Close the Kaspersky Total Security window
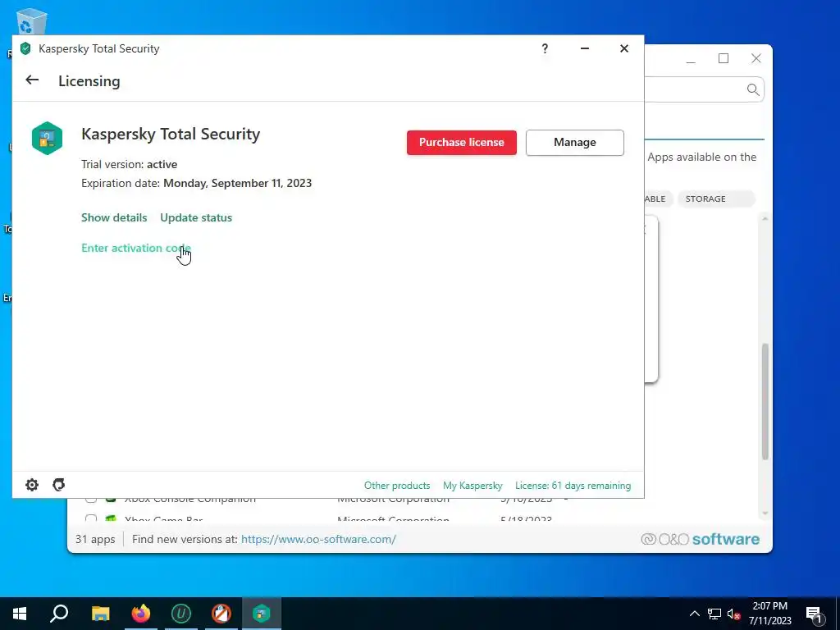The width and height of the screenshot is (840, 630). [x=624, y=48]
